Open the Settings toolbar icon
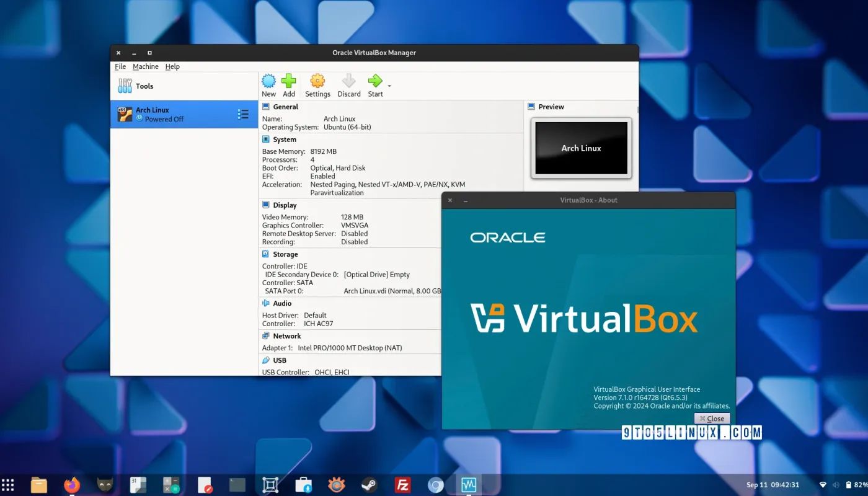The height and width of the screenshot is (496, 868). 317,81
